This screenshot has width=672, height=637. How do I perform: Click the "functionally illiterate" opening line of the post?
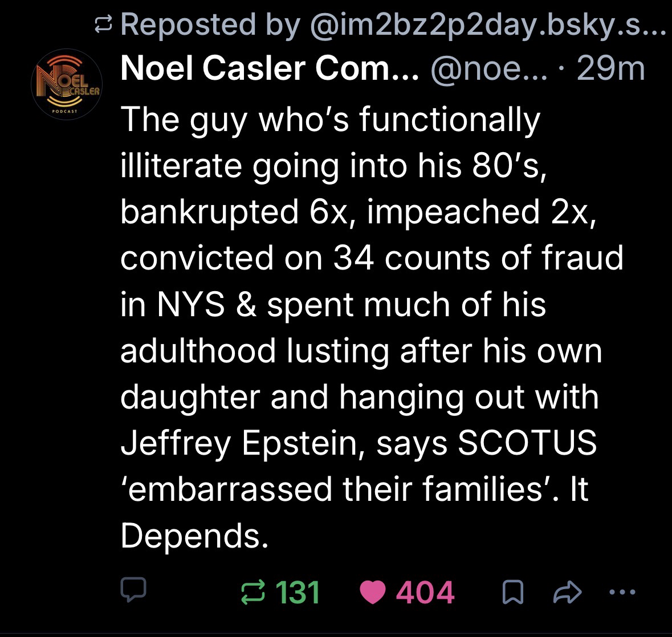pos(331,120)
